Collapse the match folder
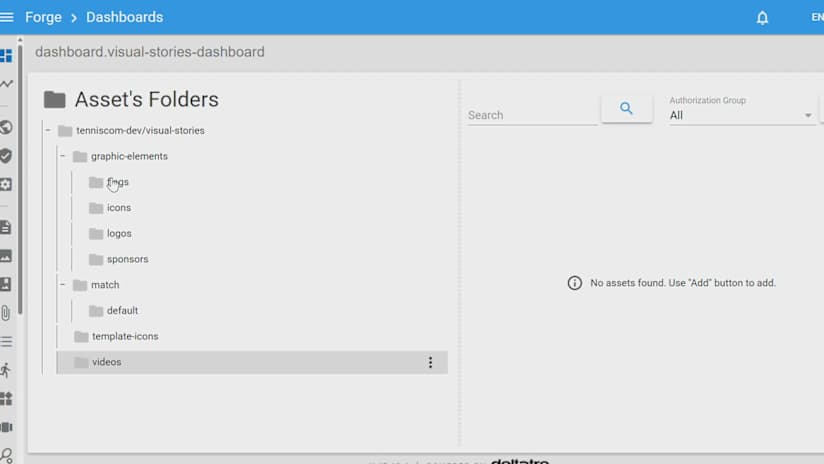824x464 pixels. tap(62, 285)
